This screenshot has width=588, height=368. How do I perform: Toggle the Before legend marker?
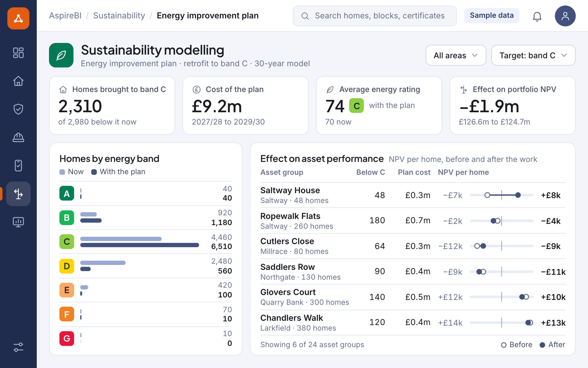point(516,345)
